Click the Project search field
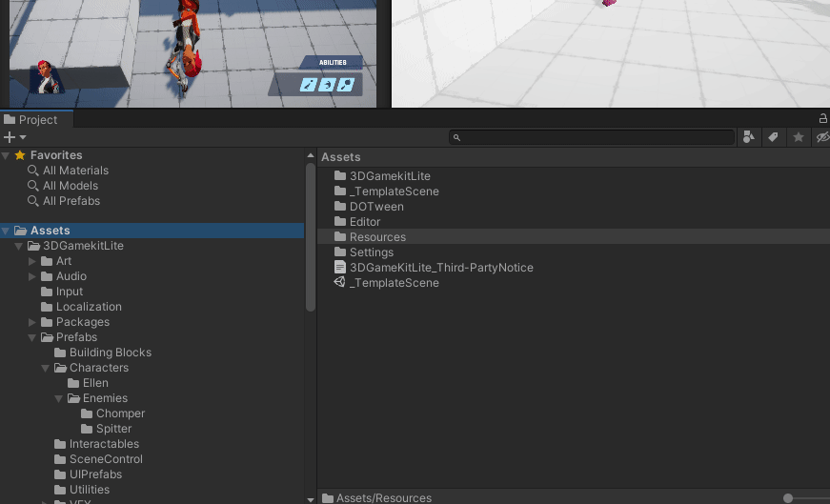The height and width of the screenshot is (504, 830). tap(592, 137)
